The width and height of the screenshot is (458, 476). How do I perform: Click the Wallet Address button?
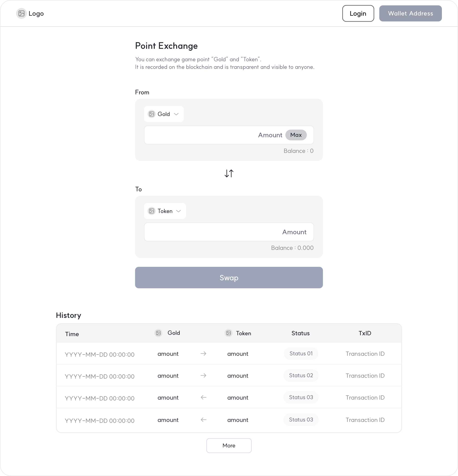(x=410, y=13)
